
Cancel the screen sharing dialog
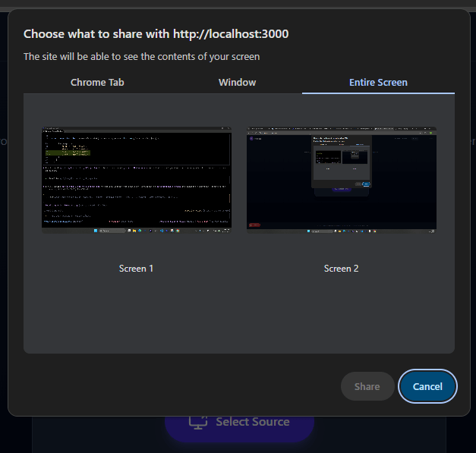pos(427,386)
